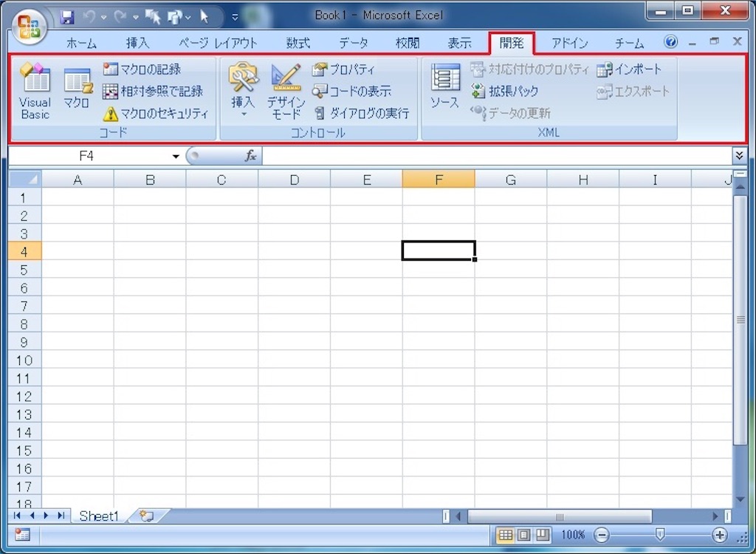The height and width of the screenshot is (554, 756).
Task: Open the 校閲 tab
Action: click(x=408, y=44)
